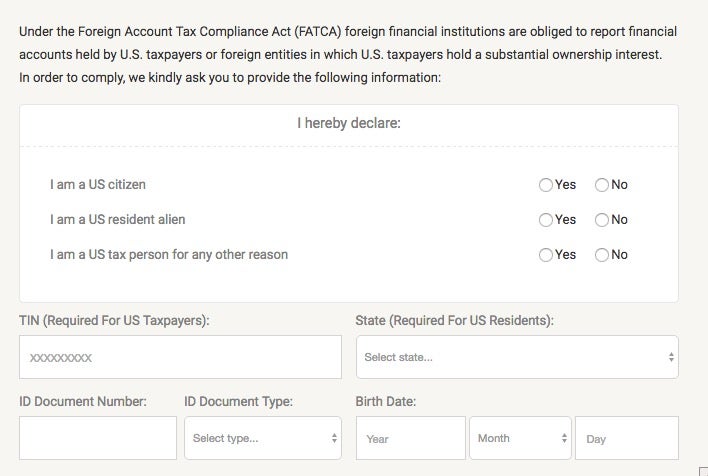This screenshot has width=708, height=476.
Task: Mark Yes for US tax person other reason
Action: (545, 255)
